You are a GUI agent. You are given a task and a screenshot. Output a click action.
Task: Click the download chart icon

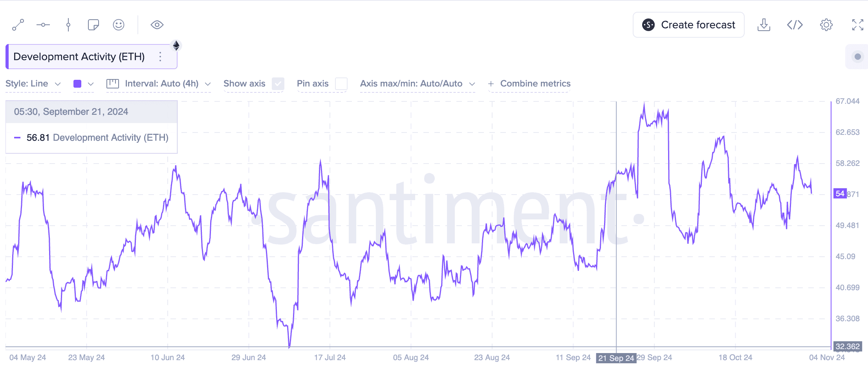(764, 25)
